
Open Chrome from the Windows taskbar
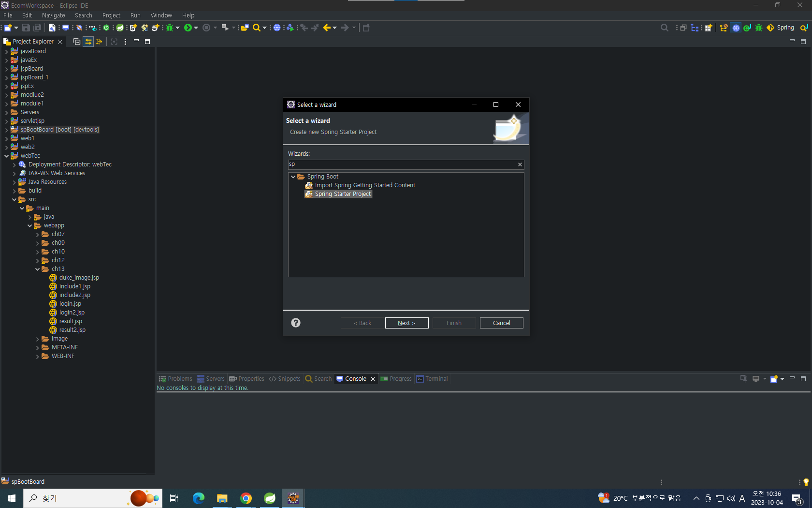246,498
